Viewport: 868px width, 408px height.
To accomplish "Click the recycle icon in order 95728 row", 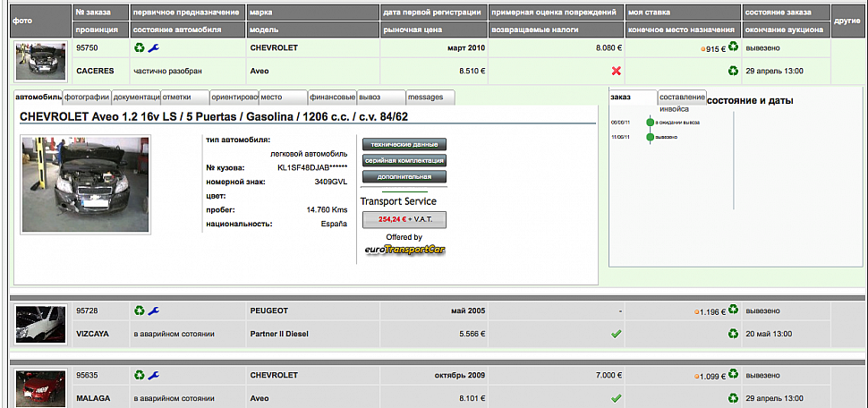I will click(139, 311).
